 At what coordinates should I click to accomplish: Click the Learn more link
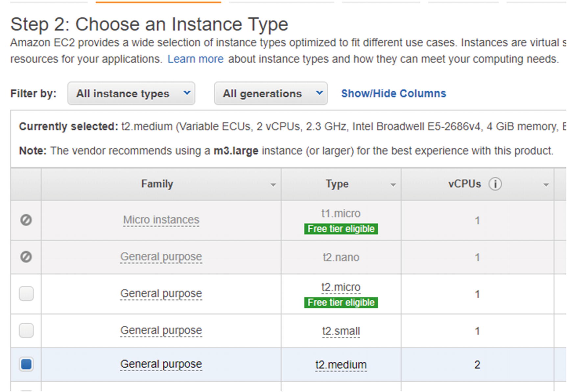coord(196,59)
